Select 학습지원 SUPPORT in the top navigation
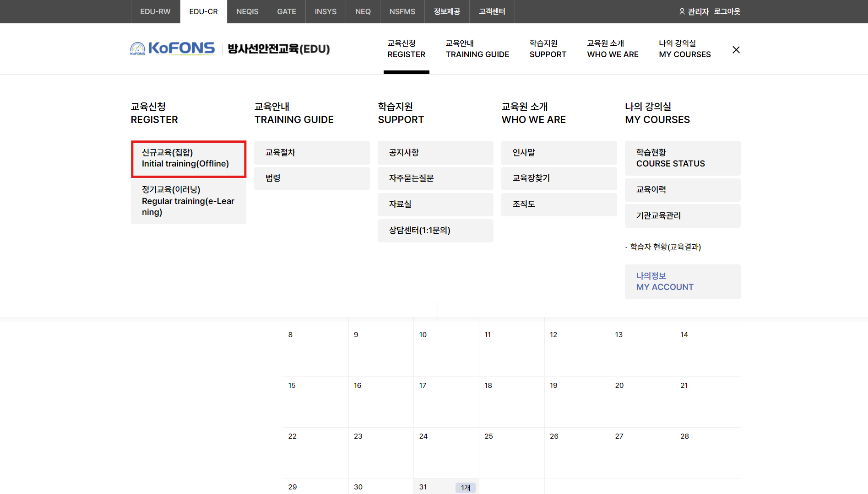The width and height of the screenshot is (868, 494). click(548, 49)
